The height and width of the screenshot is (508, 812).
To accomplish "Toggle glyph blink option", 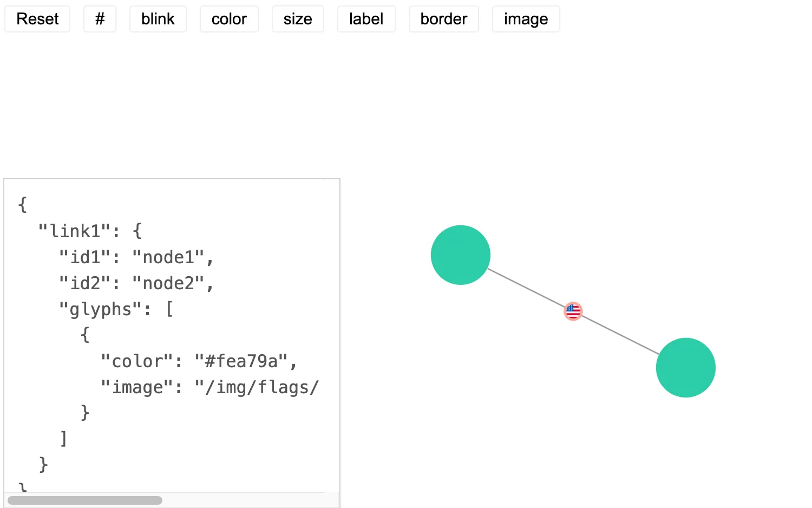I will pyautogui.click(x=158, y=19).
